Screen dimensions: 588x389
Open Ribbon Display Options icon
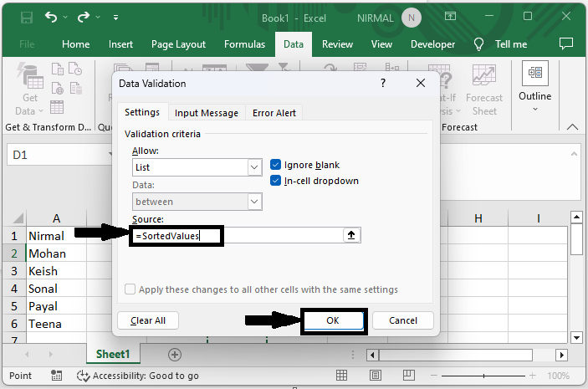coord(450,16)
